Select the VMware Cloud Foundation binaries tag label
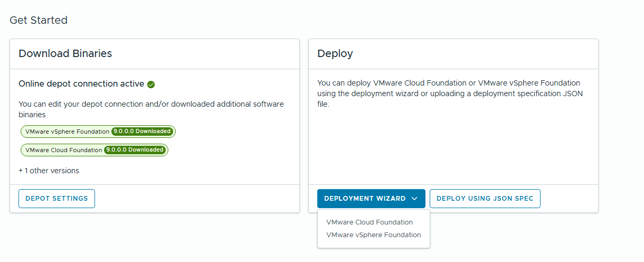This screenshot has width=644, height=262. pyautogui.click(x=63, y=150)
